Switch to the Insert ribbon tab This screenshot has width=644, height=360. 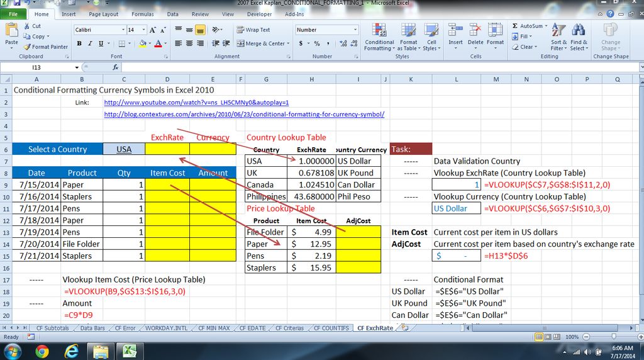pyautogui.click(x=69, y=14)
